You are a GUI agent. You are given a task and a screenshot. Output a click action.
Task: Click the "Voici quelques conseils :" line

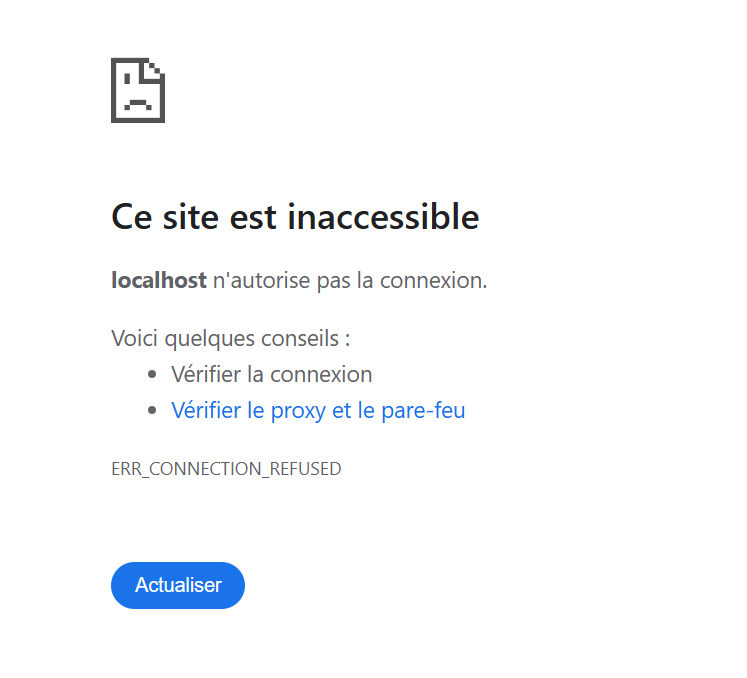231,338
